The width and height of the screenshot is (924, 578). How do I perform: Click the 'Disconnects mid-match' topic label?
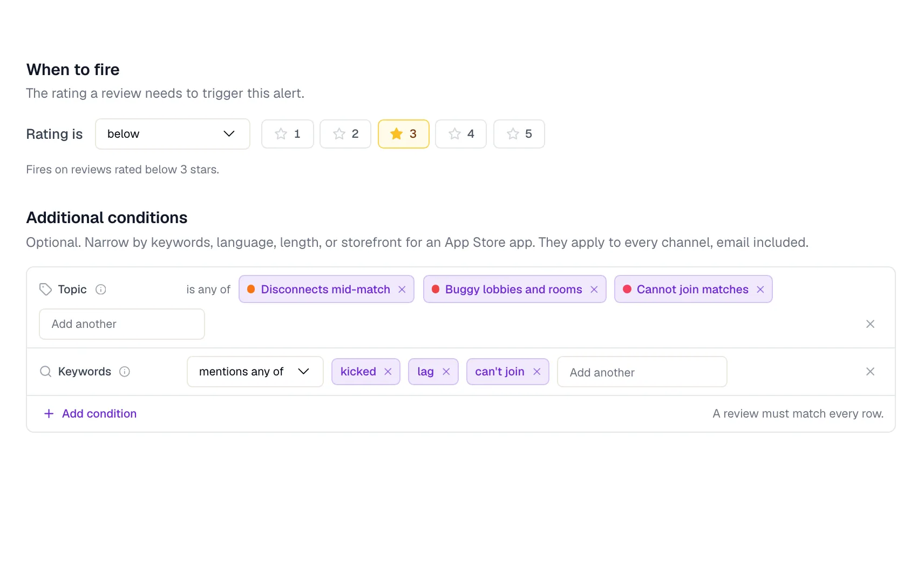pos(325,290)
